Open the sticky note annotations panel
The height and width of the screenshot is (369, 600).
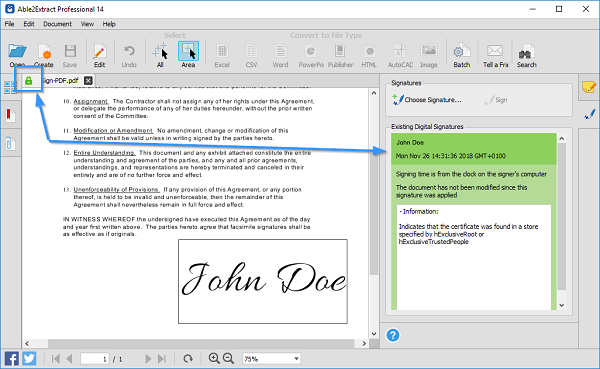pyautogui.click(x=589, y=87)
